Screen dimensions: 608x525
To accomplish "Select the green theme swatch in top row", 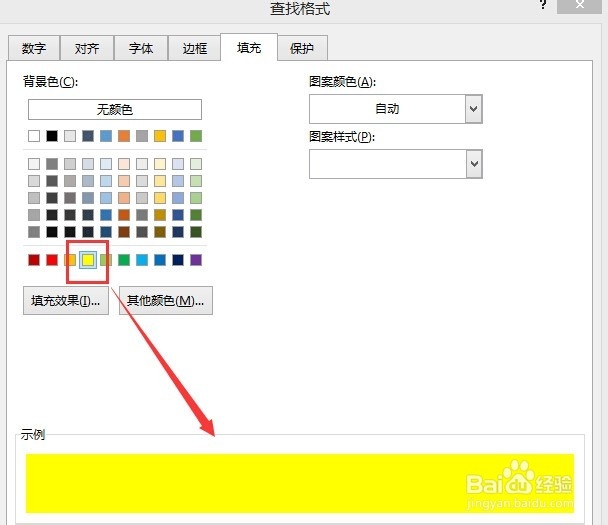I will [196, 136].
